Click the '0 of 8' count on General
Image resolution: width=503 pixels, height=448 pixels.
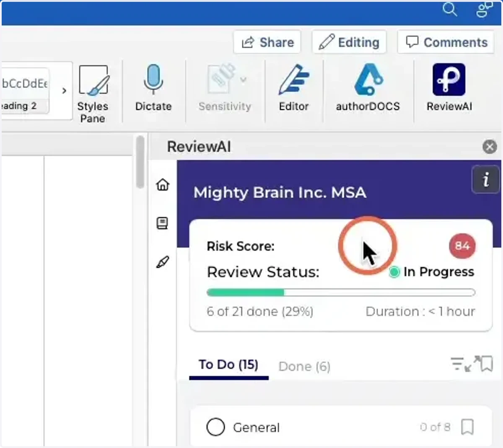435,427
